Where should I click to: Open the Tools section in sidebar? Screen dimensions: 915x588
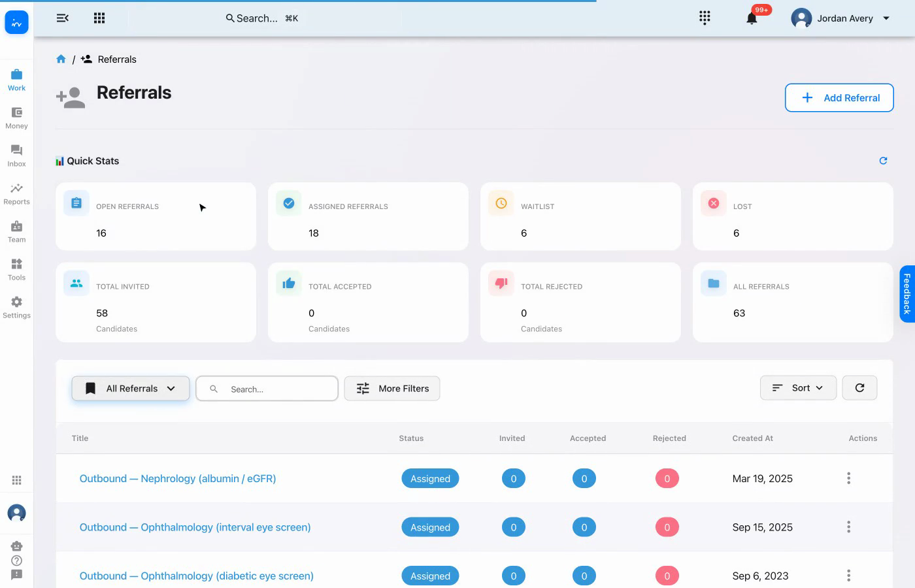coord(16,270)
